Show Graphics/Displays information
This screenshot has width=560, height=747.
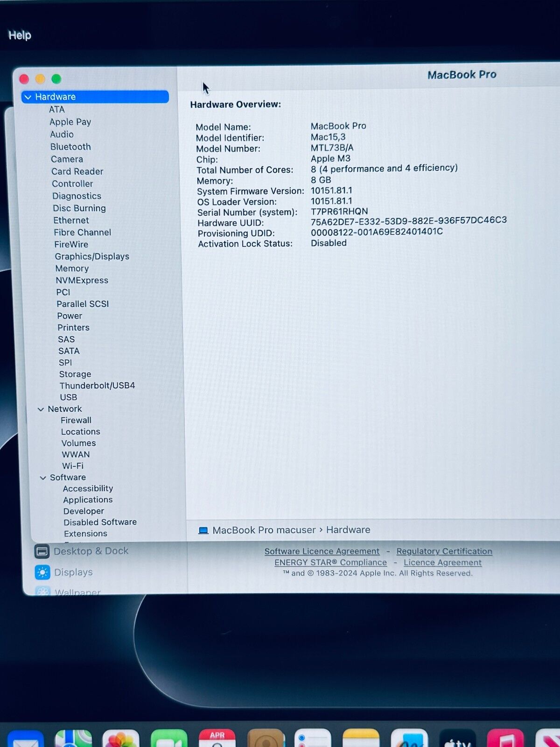click(92, 257)
